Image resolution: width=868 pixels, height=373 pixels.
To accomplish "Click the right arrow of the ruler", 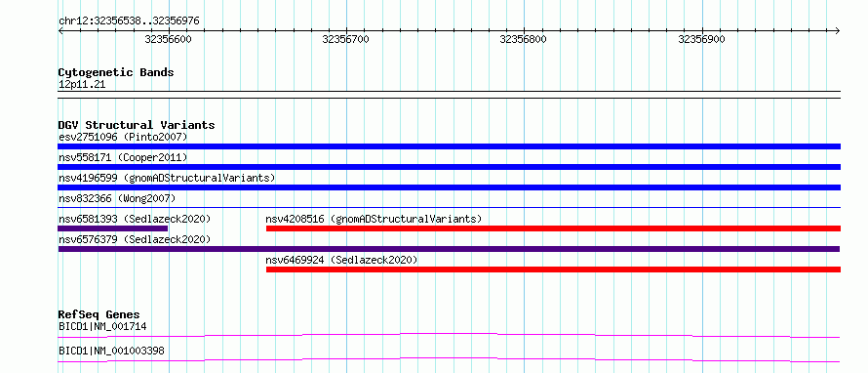I will tap(838, 31).
